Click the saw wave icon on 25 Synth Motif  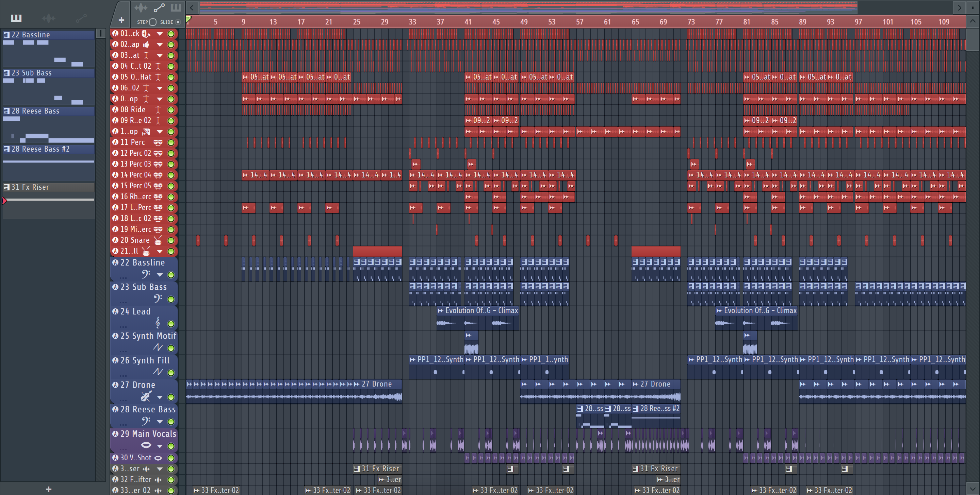(x=158, y=348)
